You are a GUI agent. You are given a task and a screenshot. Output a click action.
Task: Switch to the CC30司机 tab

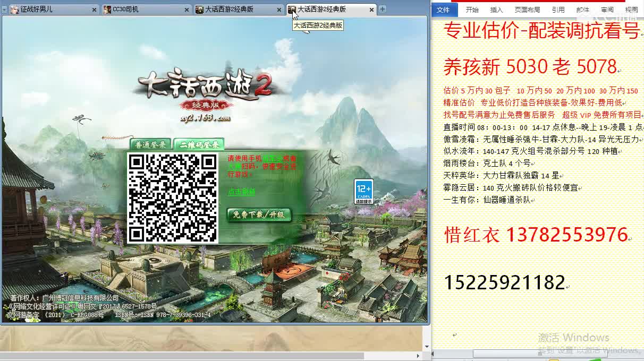(146, 10)
